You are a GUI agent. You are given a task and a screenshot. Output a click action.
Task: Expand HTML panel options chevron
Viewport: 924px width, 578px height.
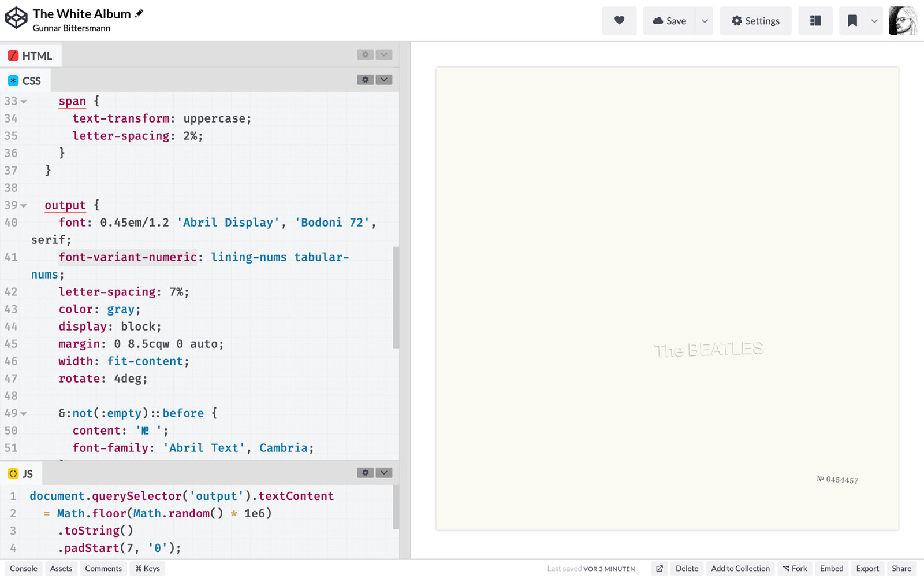pos(384,54)
